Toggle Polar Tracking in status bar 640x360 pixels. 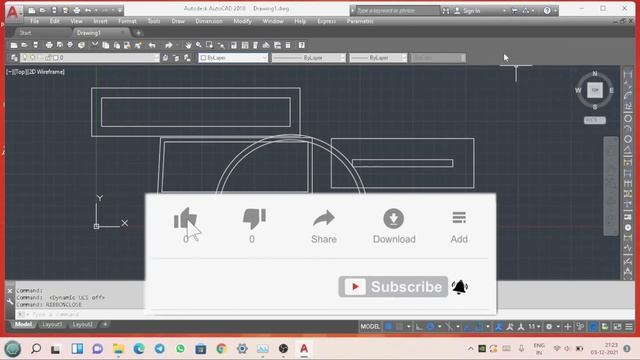(431, 327)
